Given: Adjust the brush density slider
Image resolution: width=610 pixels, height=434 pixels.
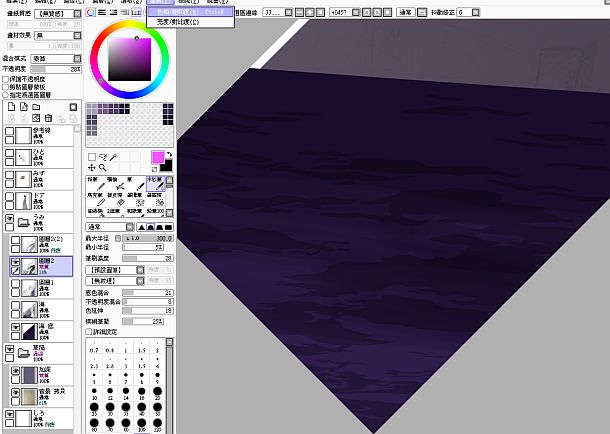Looking at the screenshot, I should (x=148, y=258).
